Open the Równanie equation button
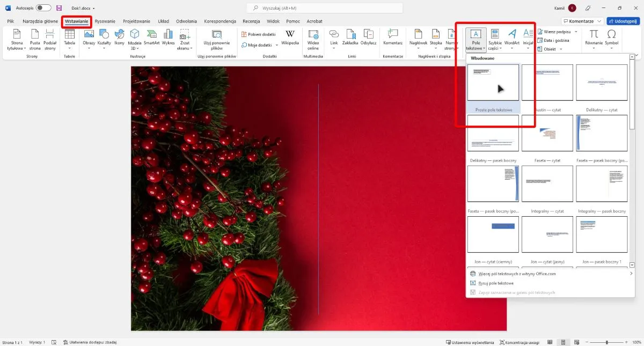This screenshot has width=644, height=346. (x=594, y=39)
